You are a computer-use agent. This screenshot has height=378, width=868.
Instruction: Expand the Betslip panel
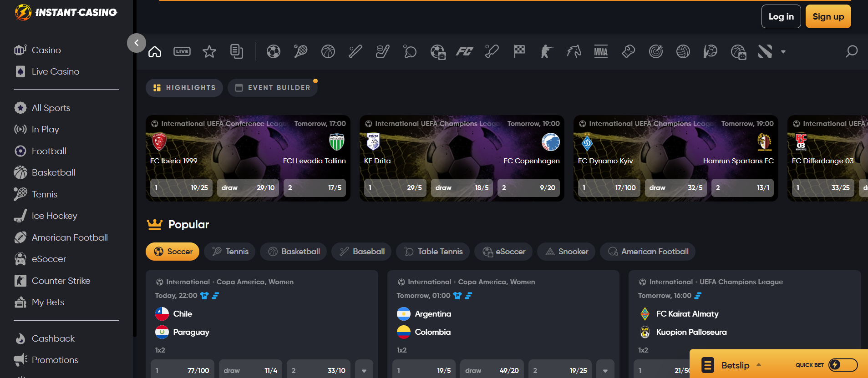click(735, 365)
